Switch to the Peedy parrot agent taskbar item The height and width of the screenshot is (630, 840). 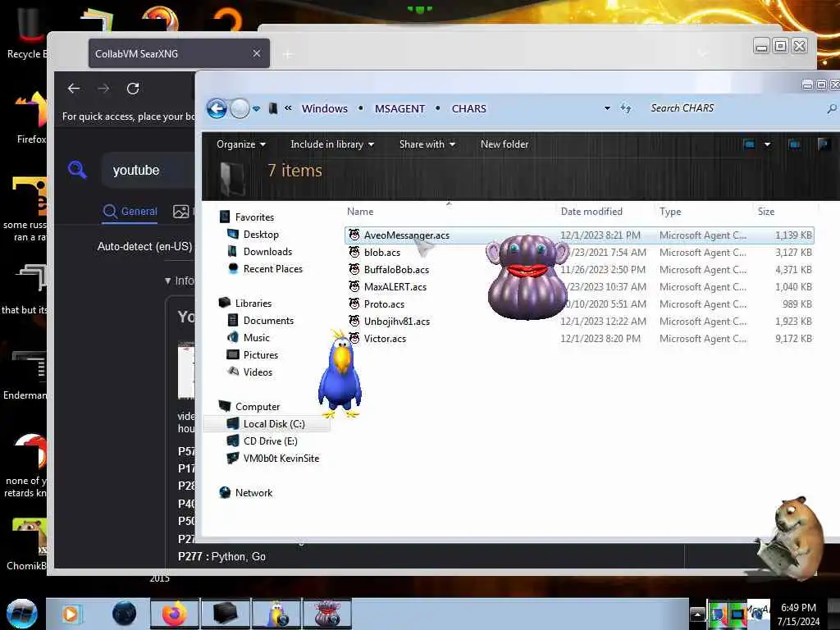(276, 614)
